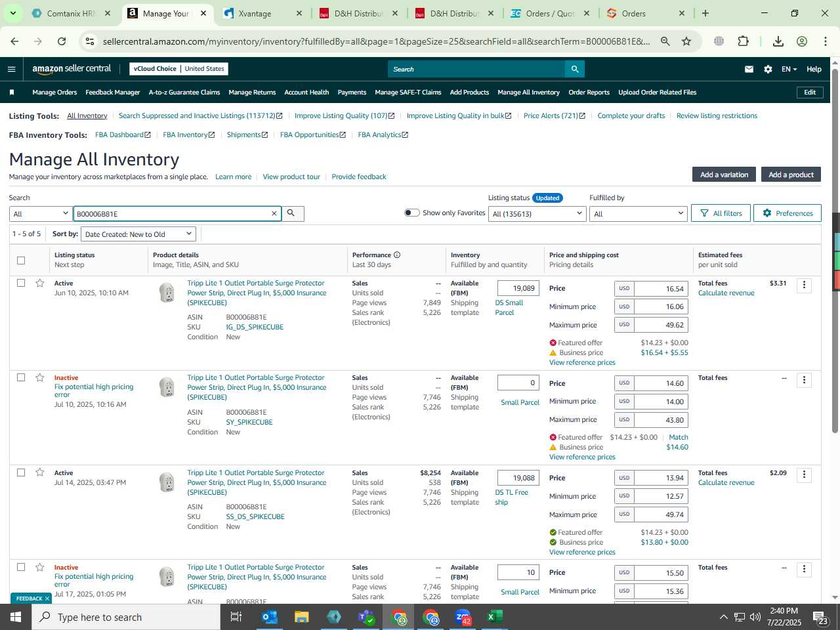The image size is (840, 630).
Task: Click Performance info icon in column header
Action: tap(397, 255)
